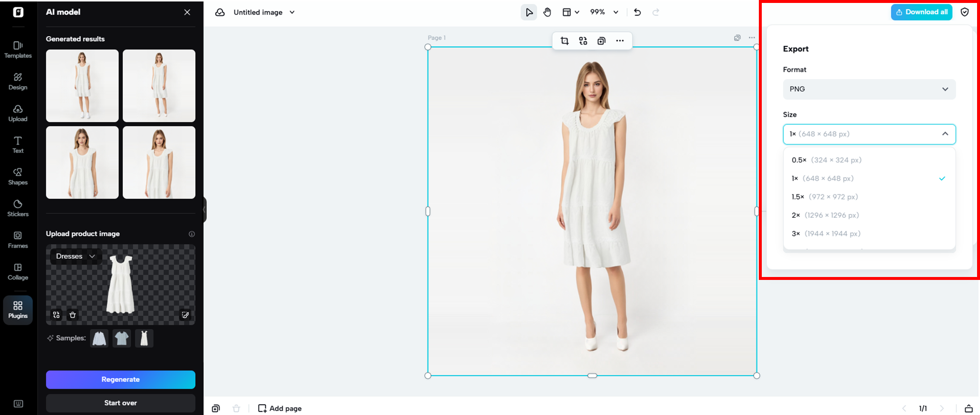Open the Shapes sidebar panel
Screen dimensions: 980x415
tap(18, 177)
